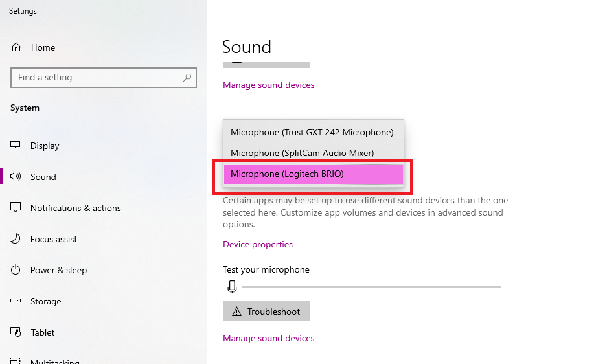The height and width of the screenshot is (364, 596).
Task: Click the Display monitor icon
Action: click(16, 146)
